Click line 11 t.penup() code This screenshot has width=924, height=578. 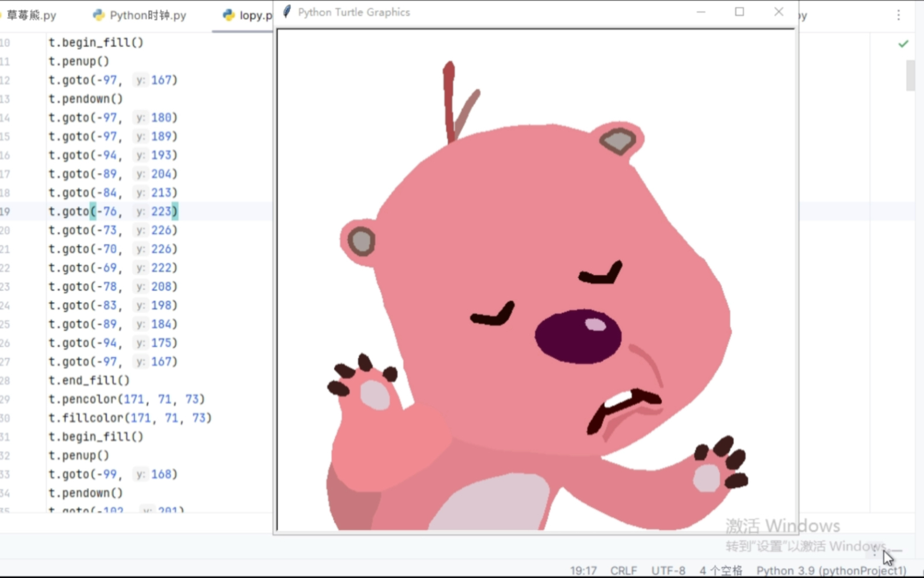[79, 61]
